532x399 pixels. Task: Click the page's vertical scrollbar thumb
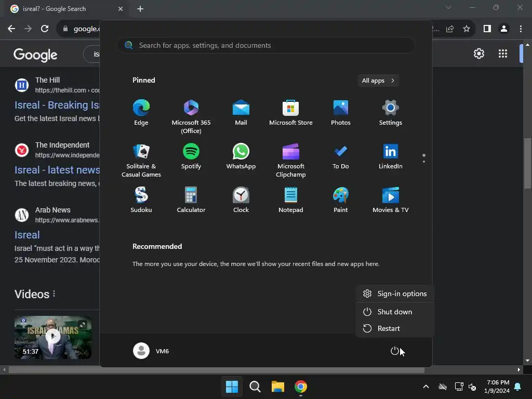click(x=527, y=163)
